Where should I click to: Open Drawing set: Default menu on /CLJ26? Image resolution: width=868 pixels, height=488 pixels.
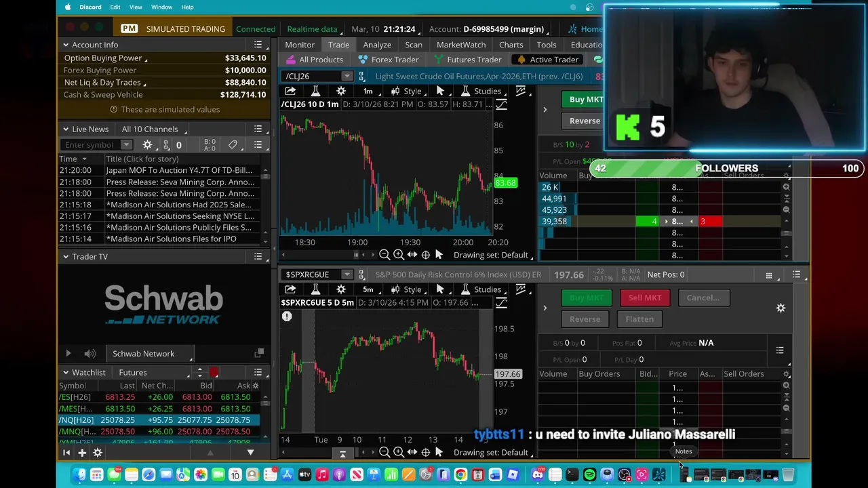click(x=493, y=255)
